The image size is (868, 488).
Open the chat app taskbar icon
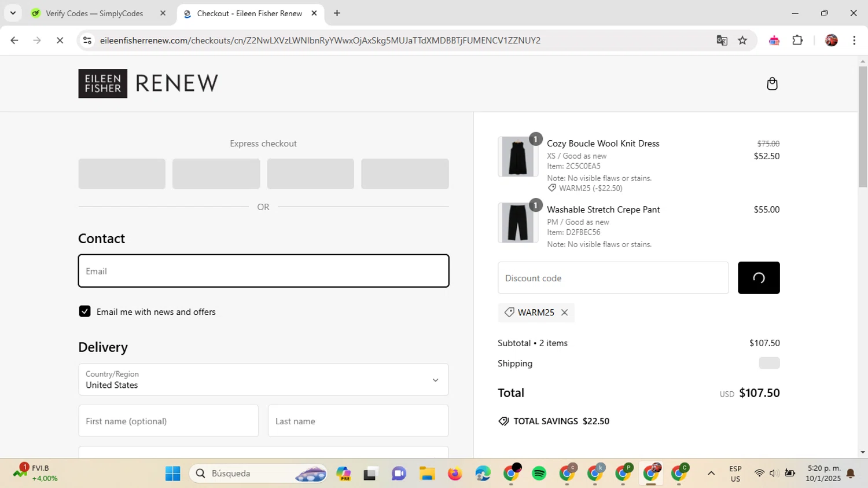(x=399, y=474)
